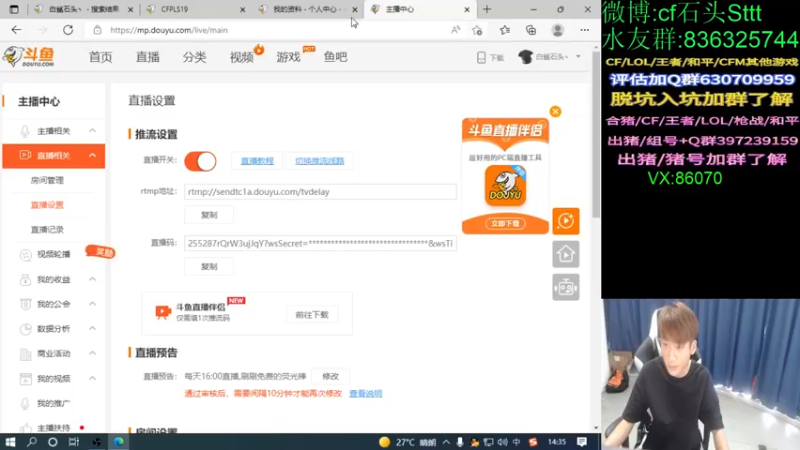Open Cortana circle icon in taskbar

click(53, 442)
